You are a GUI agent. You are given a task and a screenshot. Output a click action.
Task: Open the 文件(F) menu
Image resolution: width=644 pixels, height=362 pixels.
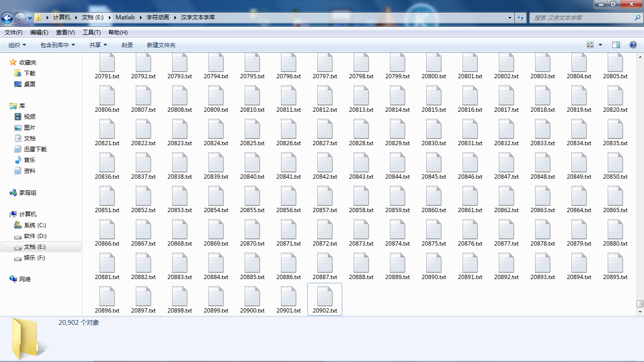coord(14,33)
